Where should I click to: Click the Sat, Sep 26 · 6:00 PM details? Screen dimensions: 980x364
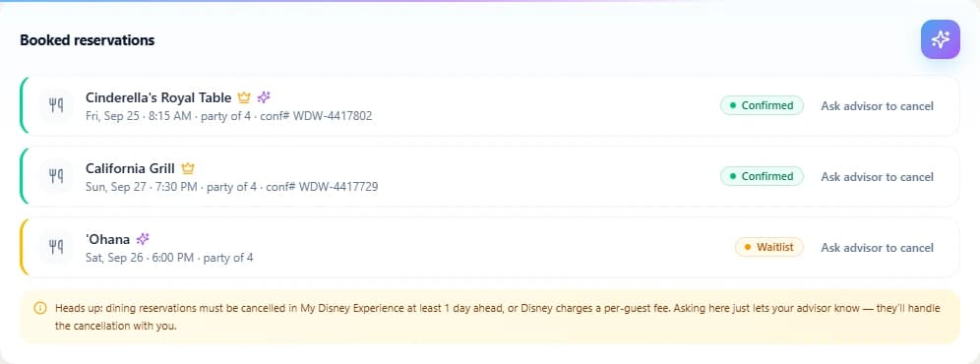pyautogui.click(x=169, y=257)
